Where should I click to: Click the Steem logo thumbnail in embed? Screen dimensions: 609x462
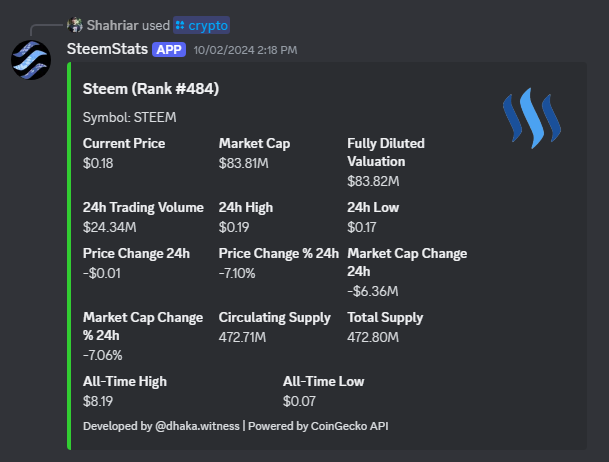point(532,119)
